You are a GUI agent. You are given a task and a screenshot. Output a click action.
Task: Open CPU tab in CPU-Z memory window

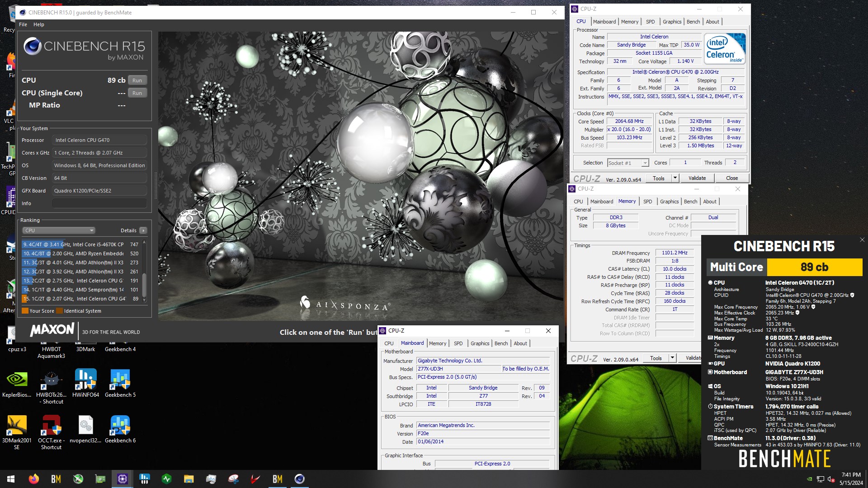(x=578, y=202)
